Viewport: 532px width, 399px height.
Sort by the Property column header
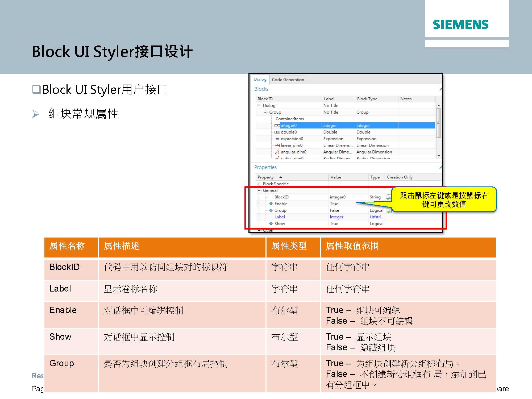(292, 177)
